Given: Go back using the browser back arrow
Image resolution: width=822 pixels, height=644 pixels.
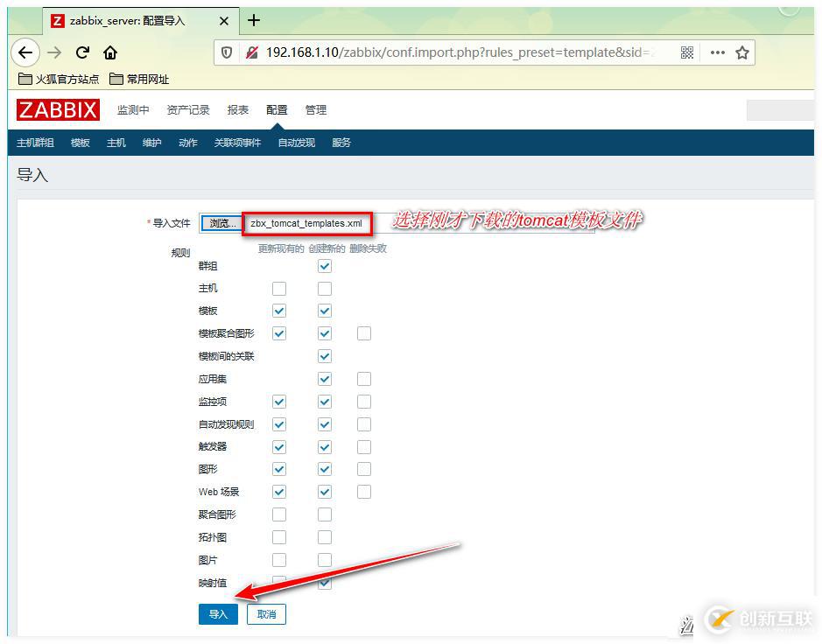Looking at the screenshot, I should [x=25, y=52].
